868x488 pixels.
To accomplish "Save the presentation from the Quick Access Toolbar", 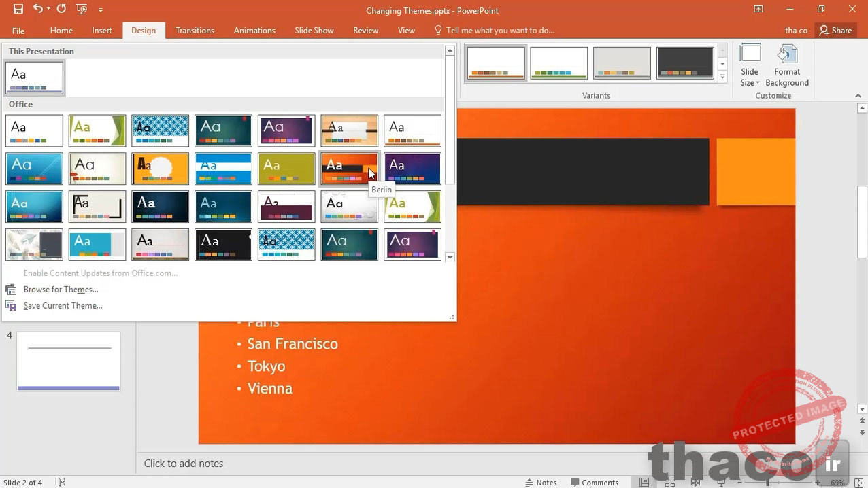I will point(18,10).
